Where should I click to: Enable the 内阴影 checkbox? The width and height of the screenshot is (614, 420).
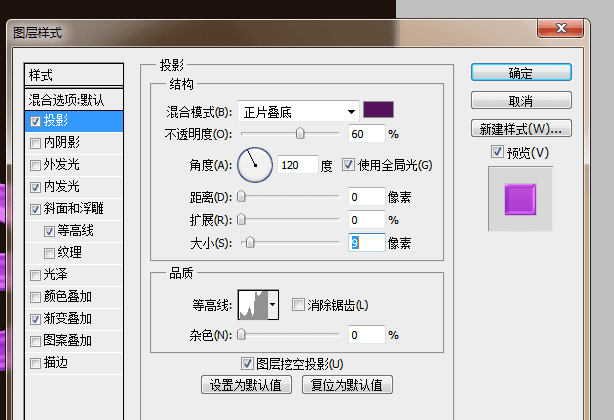pyautogui.click(x=35, y=143)
